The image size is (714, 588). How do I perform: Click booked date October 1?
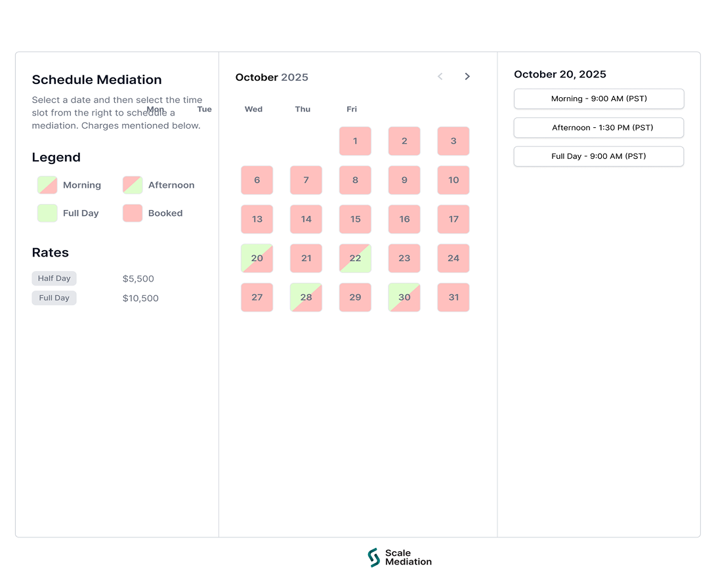[355, 141]
